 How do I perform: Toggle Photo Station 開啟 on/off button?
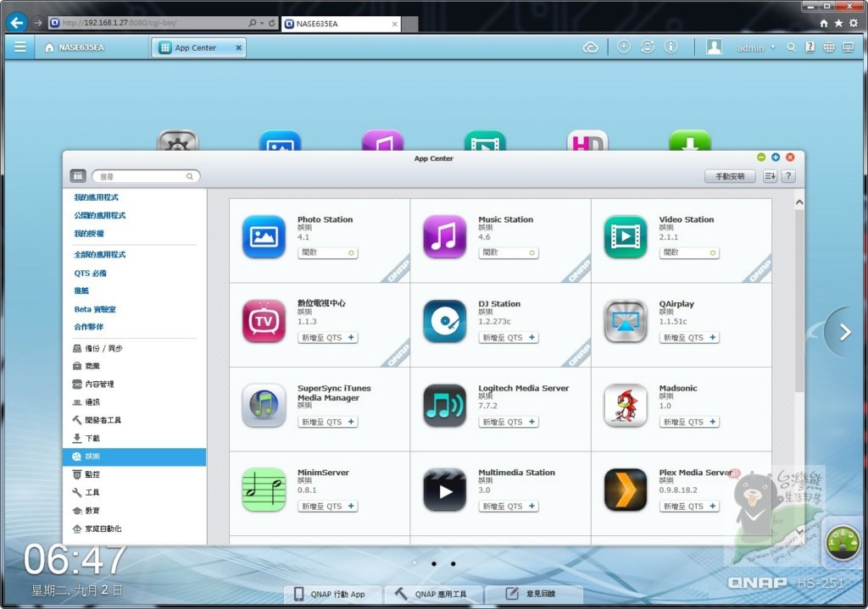pyautogui.click(x=328, y=252)
